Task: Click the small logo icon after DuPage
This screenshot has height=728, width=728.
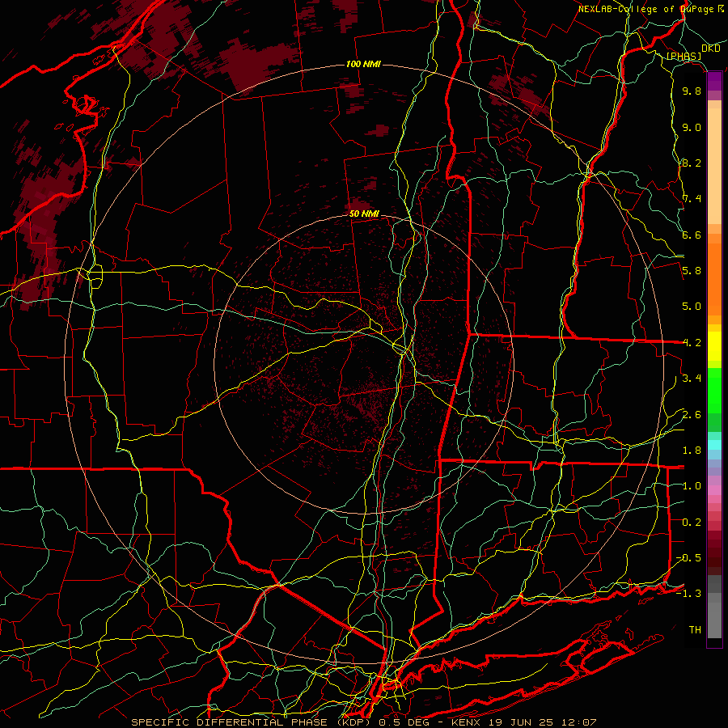Action: (720, 8)
